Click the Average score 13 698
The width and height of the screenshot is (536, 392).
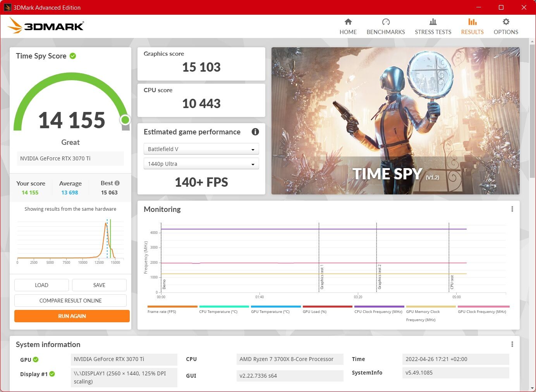point(70,193)
